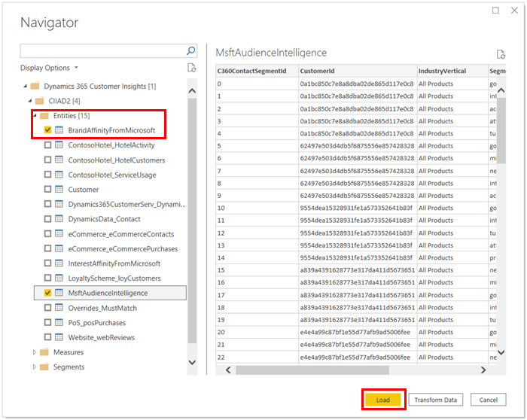Image resolution: width=527 pixels, height=420 pixels.
Task: Click table icon next to MsftAudienceIntelligence
Action: click(x=59, y=293)
